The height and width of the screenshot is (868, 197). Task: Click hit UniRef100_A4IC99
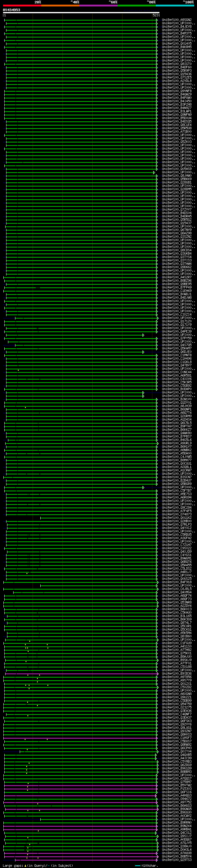coord(177,758)
